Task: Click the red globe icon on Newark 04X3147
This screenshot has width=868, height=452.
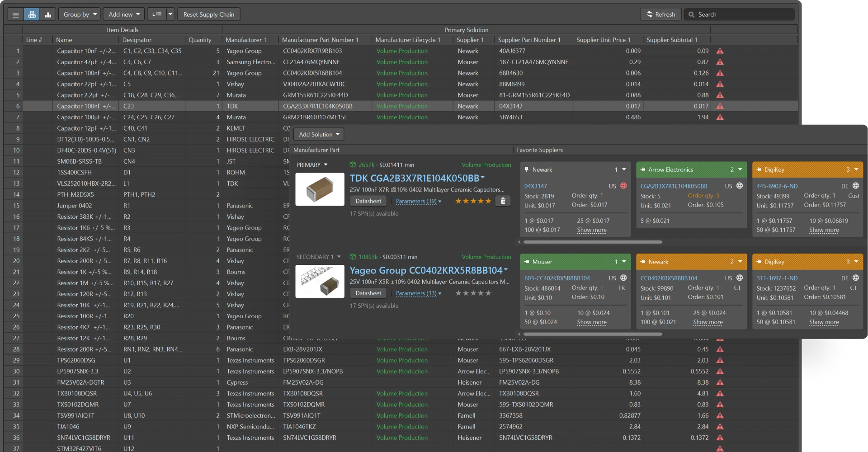Action: coord(623,186)
